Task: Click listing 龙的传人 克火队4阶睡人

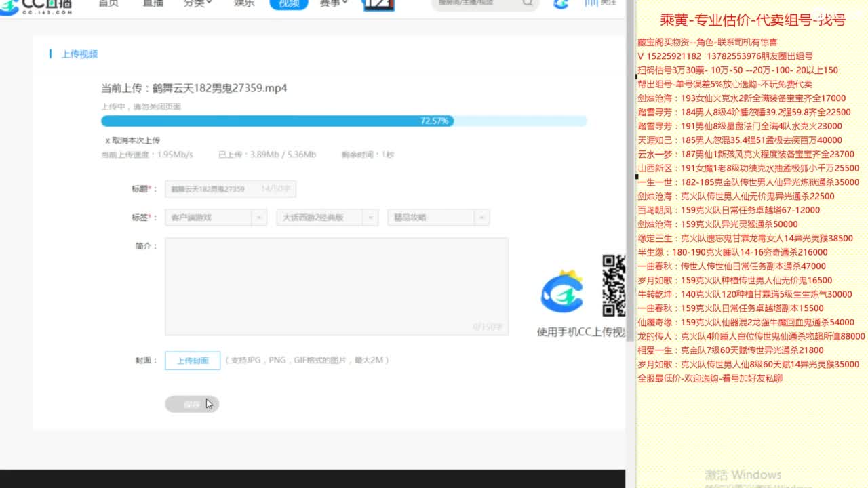Action: (x=751, y=336)
